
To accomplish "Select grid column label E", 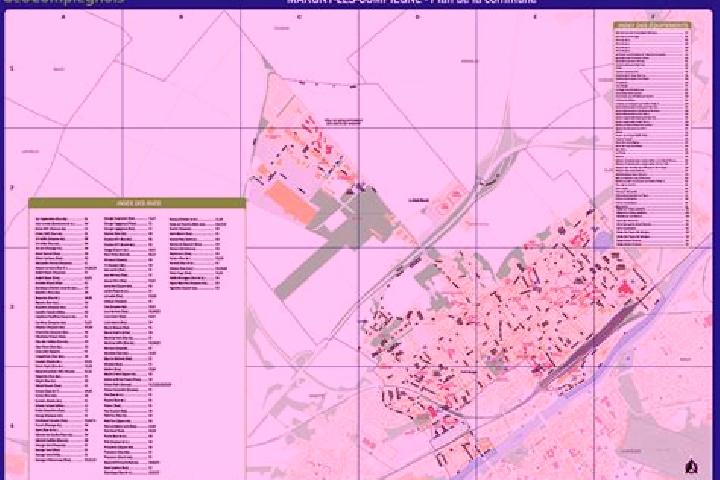I will point(535,17).
